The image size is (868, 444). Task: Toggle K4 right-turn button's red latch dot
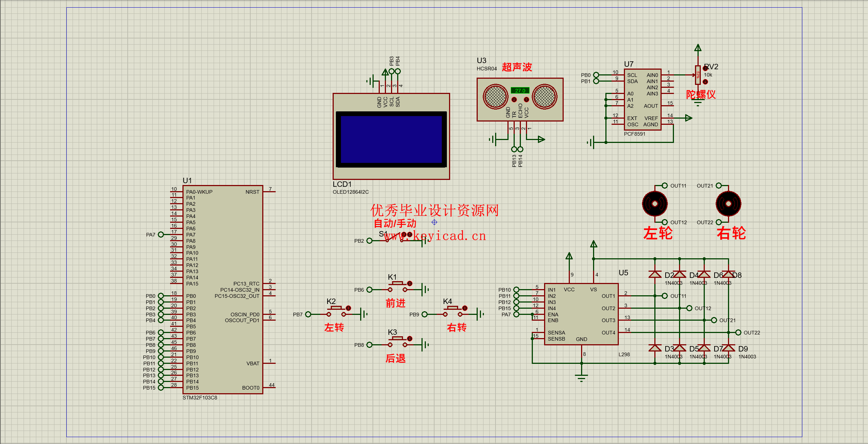pyautogui.click(x=465, y=308)
